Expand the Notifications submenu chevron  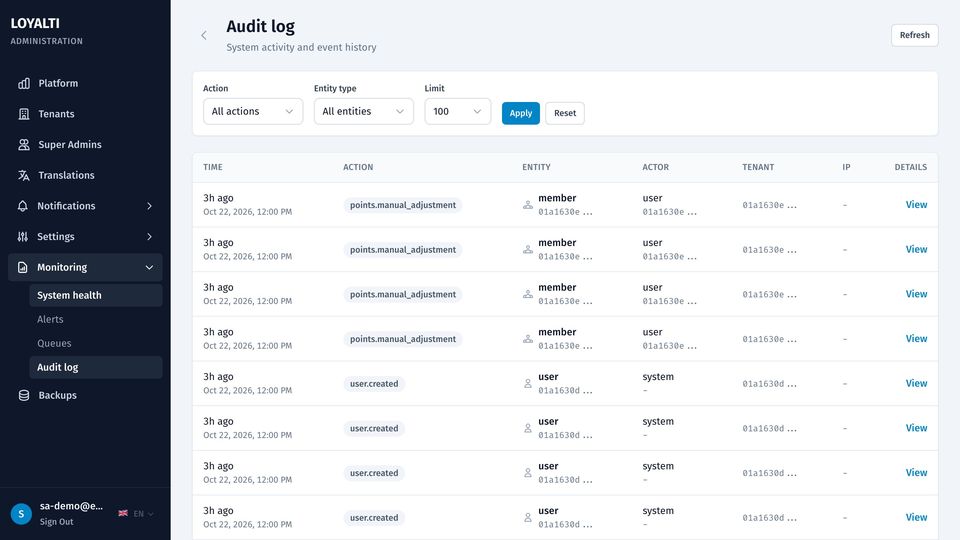[x=149, y=206]
